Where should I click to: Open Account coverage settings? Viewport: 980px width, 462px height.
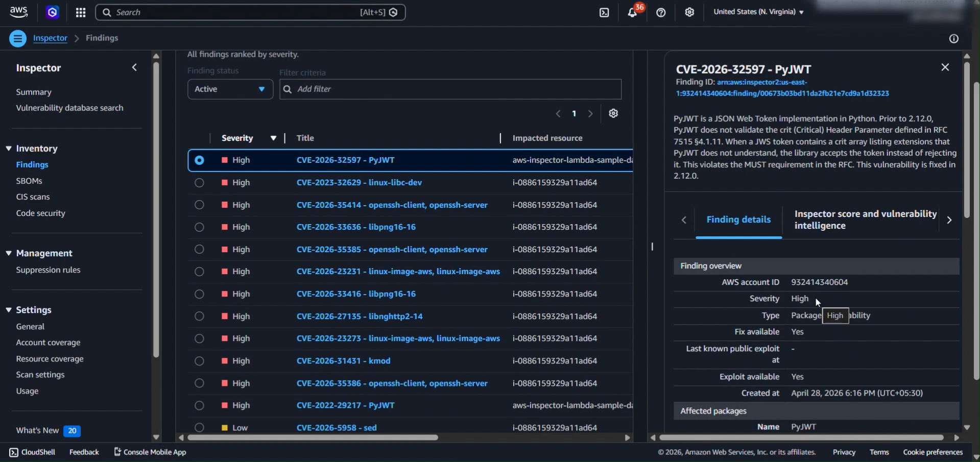coord(48,343)
